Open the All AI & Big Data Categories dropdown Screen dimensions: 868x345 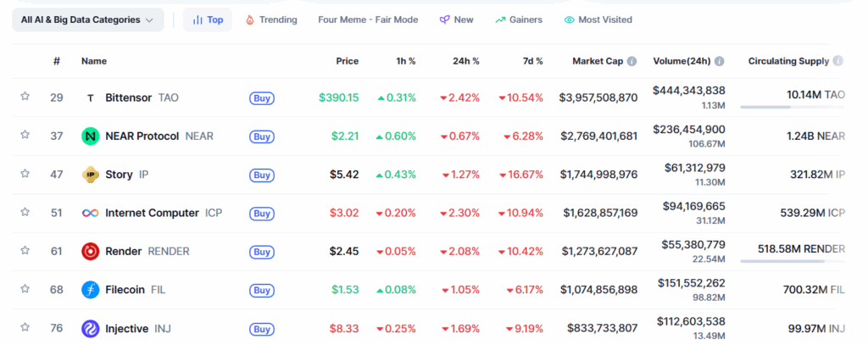pyautogui.click(x=87, y=19)
